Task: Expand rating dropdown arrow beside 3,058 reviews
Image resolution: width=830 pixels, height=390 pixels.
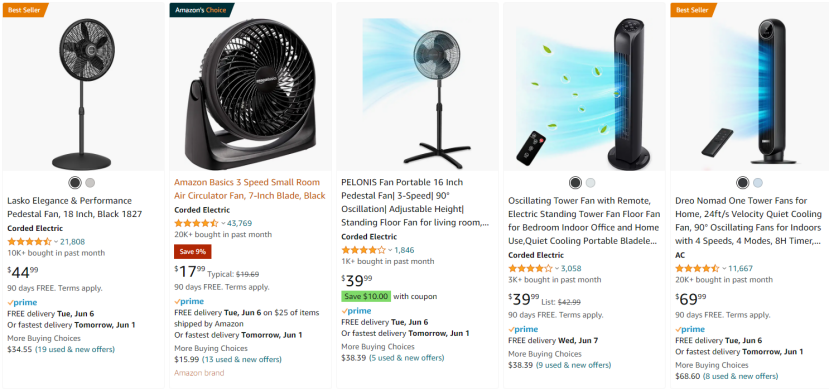Action: tap(557, 268)
